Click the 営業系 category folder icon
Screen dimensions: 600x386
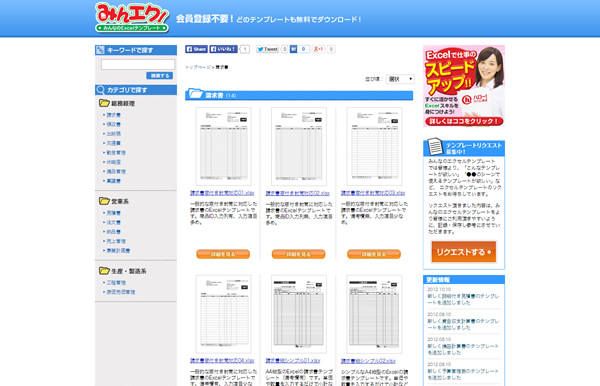[104, 201]
